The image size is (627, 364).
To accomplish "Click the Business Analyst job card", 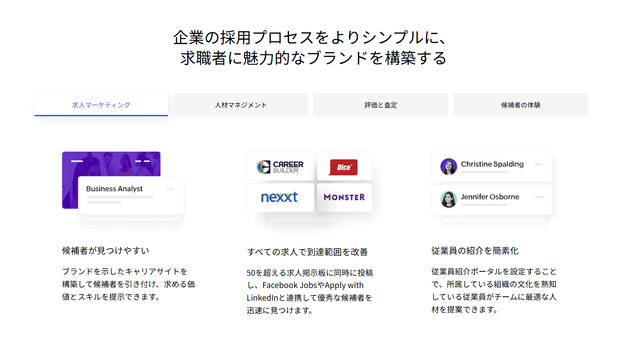I will (131, 195).
